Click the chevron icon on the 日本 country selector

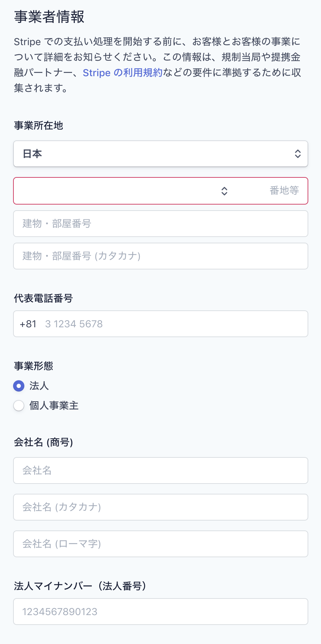coord(298,154)
